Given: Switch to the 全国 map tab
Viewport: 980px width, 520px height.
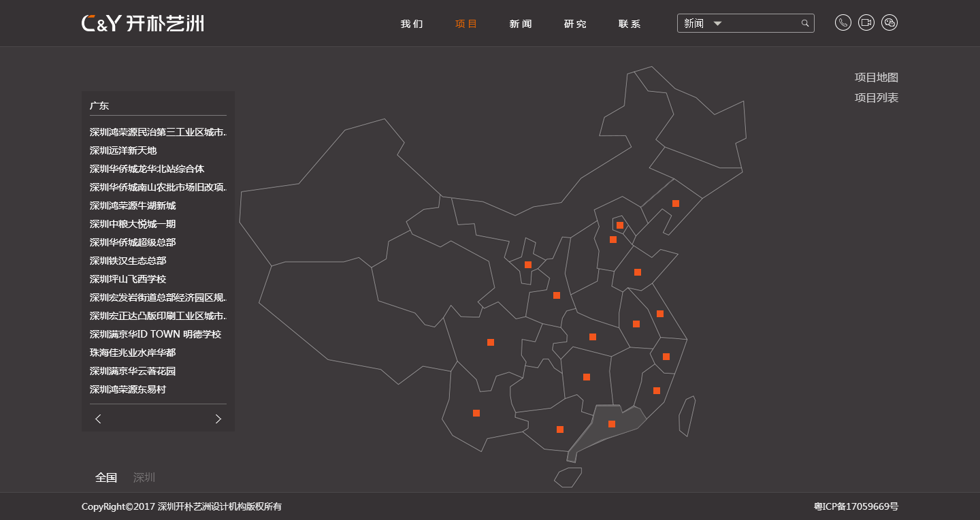Looking at the screenshot, I should 106,477.
